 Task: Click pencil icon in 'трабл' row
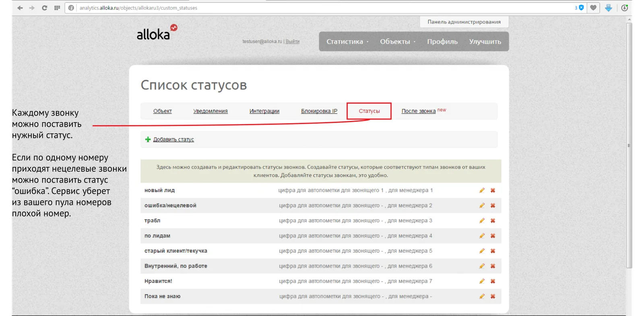[482, 220]
